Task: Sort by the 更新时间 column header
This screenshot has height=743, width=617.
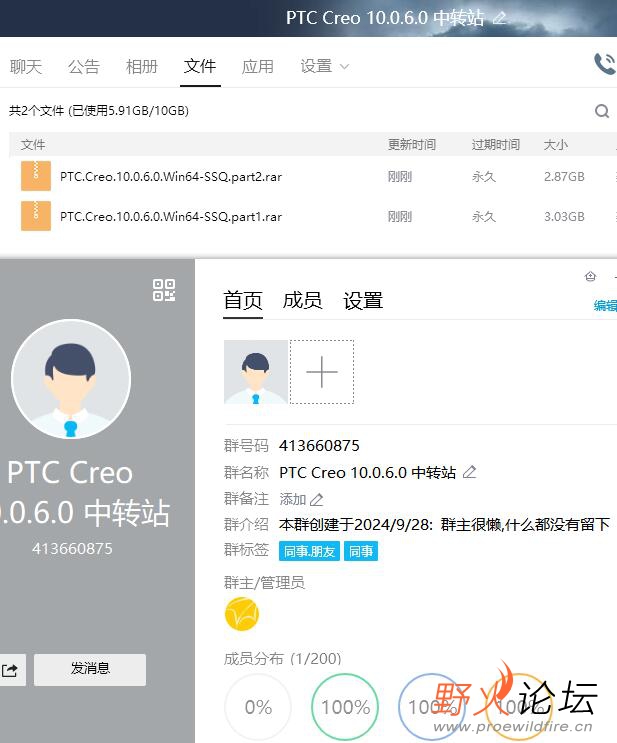Action: click(x=412, y=145)
